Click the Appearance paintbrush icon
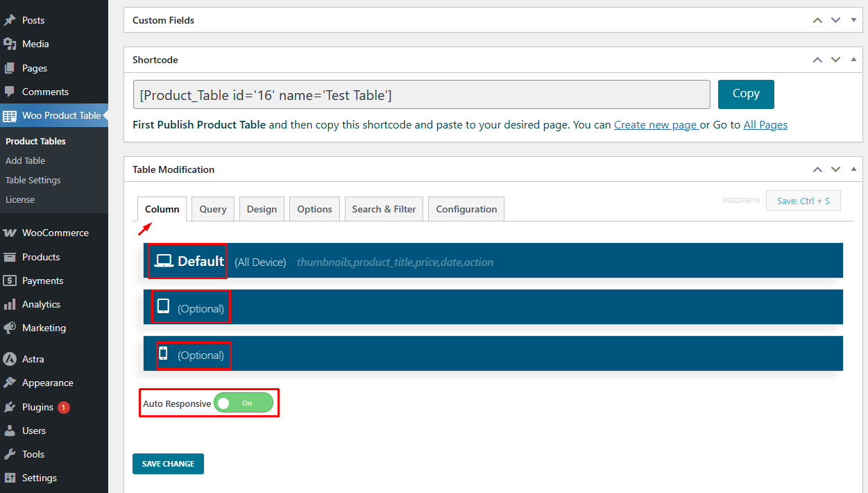This screenshot has width=868, height=493. click(x=10, y=383)
